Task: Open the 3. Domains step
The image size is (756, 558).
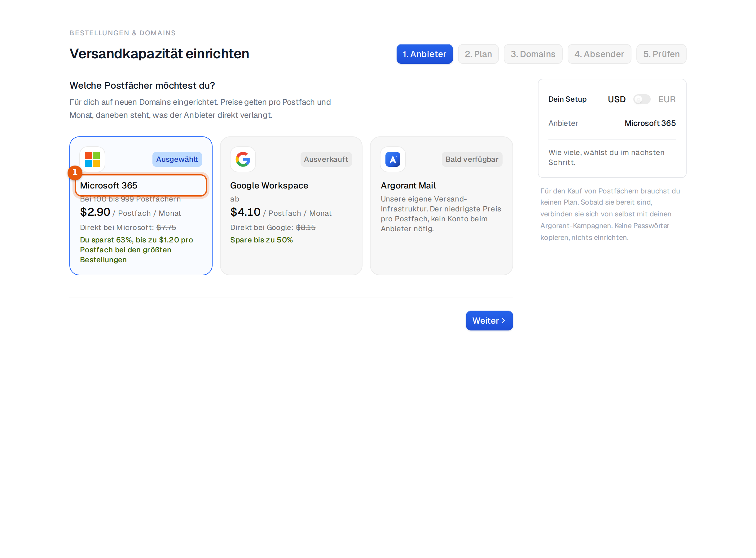Action: (x=533, y=54)
